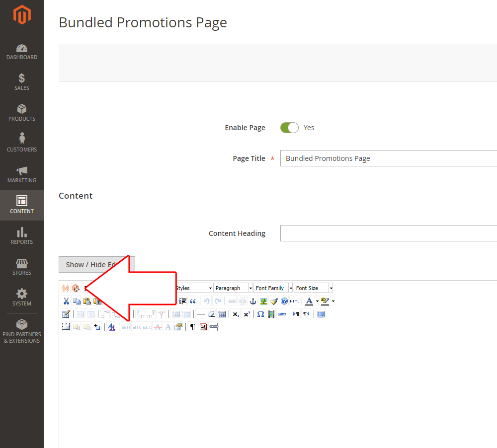This screenshot has height=448, width=497.
Task: Open the Marketing menu
Action: pos(22,174)
